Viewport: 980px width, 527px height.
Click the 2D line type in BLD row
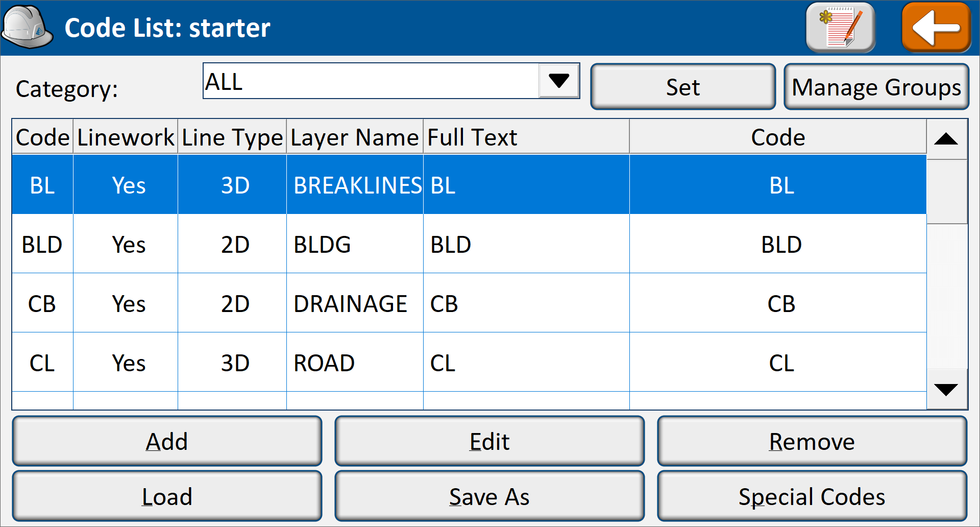pyautogui.click(x=232, y=244)
